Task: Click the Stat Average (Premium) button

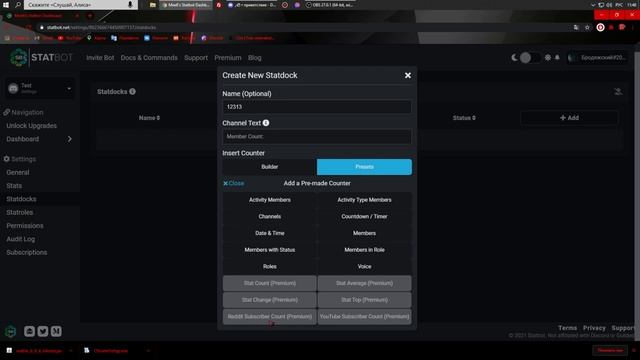Action: (364, 283)
